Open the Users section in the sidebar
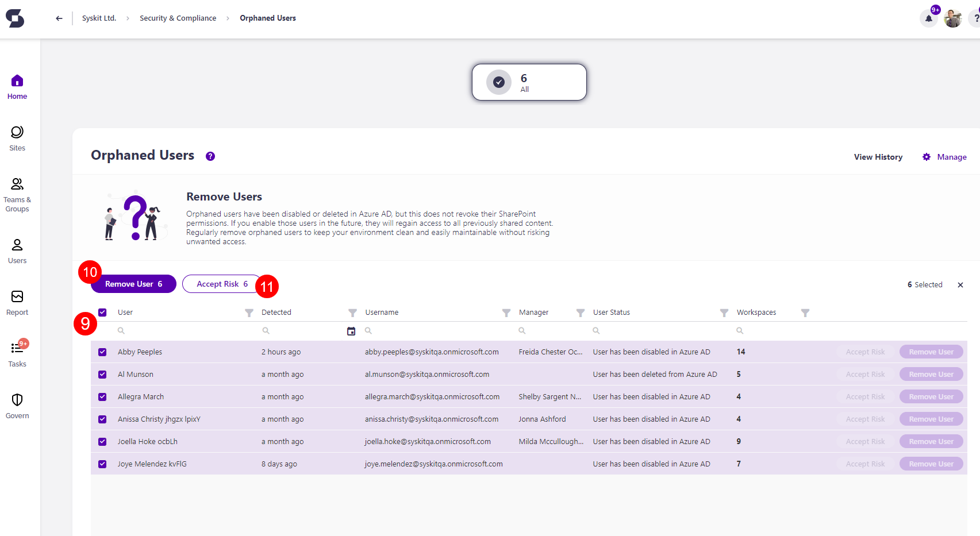 [x=17, y=250]
